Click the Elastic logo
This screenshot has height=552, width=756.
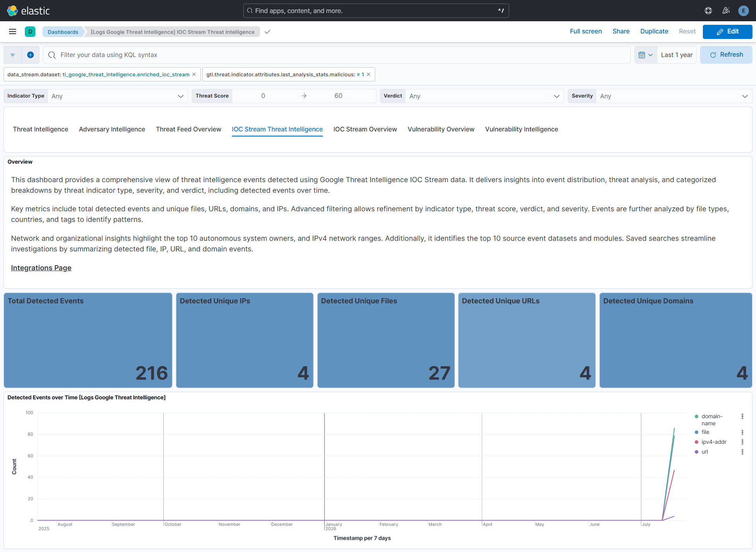28,11
